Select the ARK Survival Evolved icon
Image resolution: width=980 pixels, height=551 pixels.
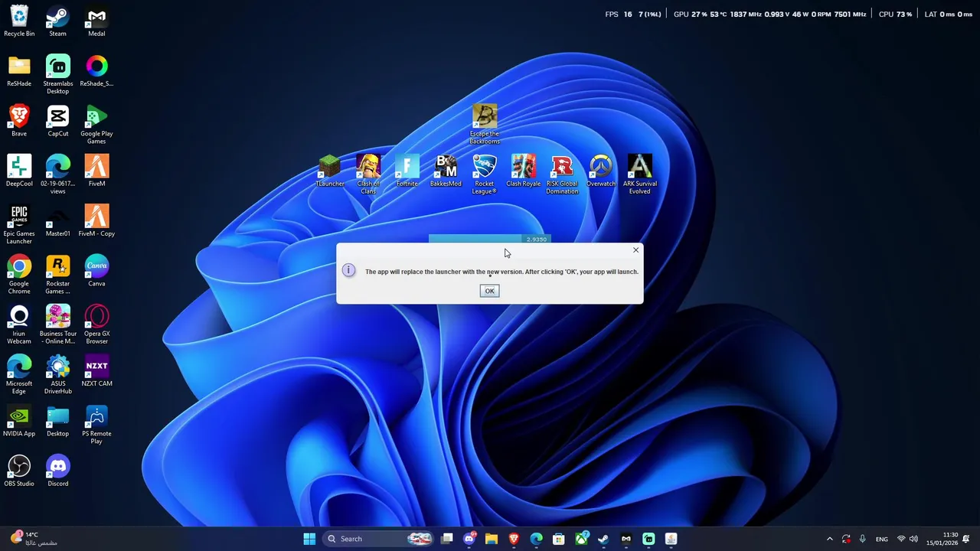(640, 174)
